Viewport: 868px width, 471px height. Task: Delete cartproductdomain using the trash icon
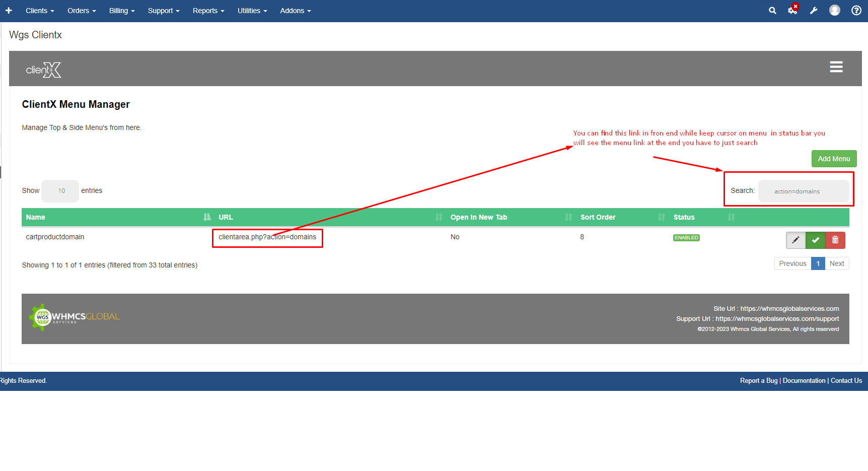click(835, 240)
